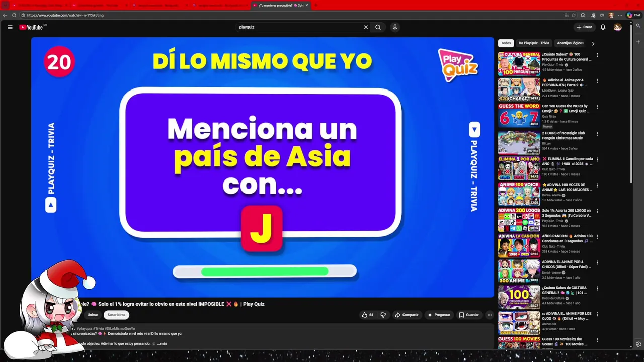
Task: Open options menu for Adivina el Anime por 4 Personajes
Action: (x=597, y=81)
